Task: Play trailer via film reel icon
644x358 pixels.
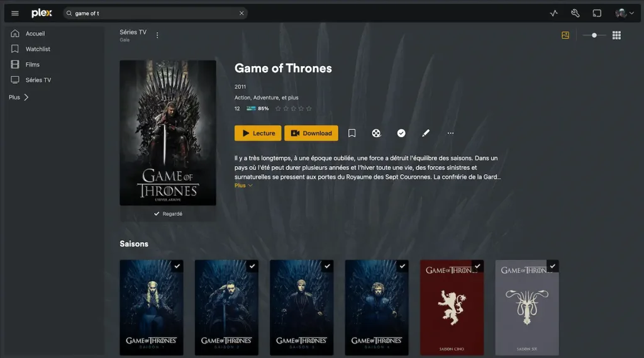Action: tap(376, 133)
